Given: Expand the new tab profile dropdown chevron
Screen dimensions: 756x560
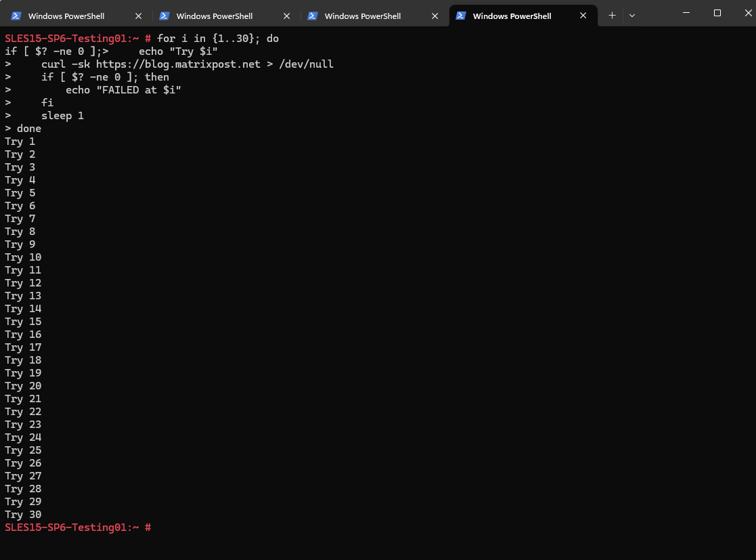Looking at the screenshot, I should click(x=632, y=16).
